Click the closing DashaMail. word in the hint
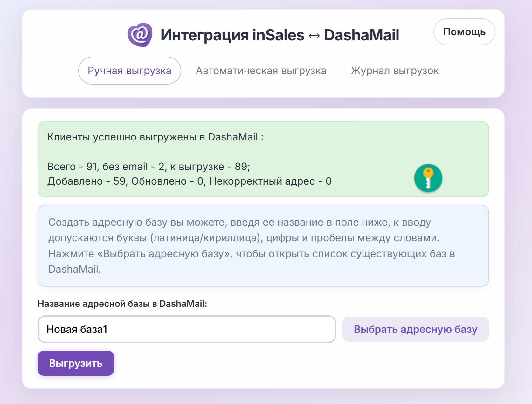The width and height of the screenshot is (532, 404). 75,269
